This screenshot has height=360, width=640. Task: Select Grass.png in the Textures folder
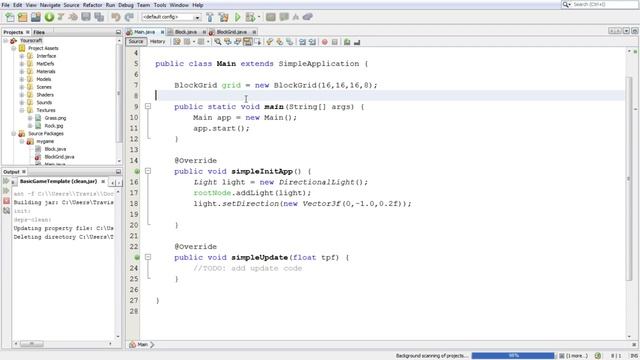pos(55,118)
